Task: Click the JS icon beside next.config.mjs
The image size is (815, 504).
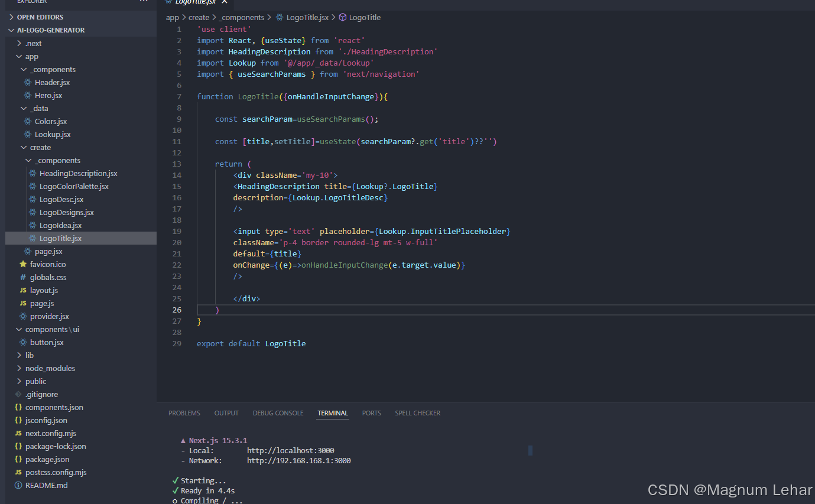Action: coord(18,433)
